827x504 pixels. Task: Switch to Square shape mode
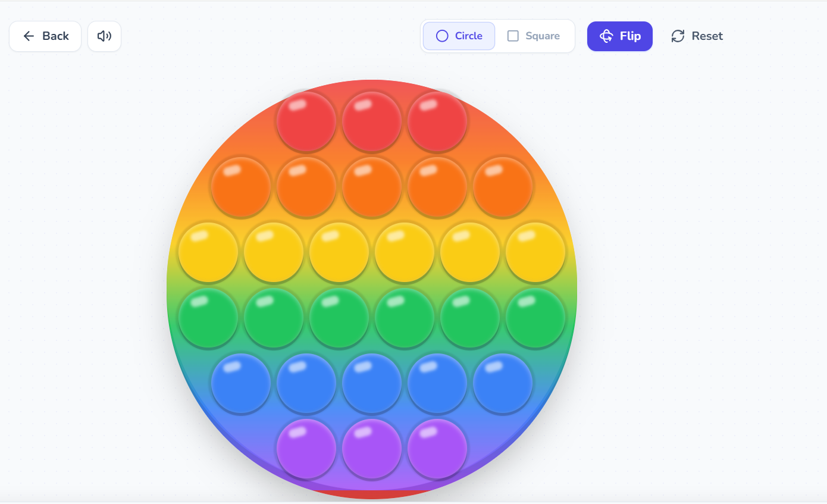(x=534, y=36)
